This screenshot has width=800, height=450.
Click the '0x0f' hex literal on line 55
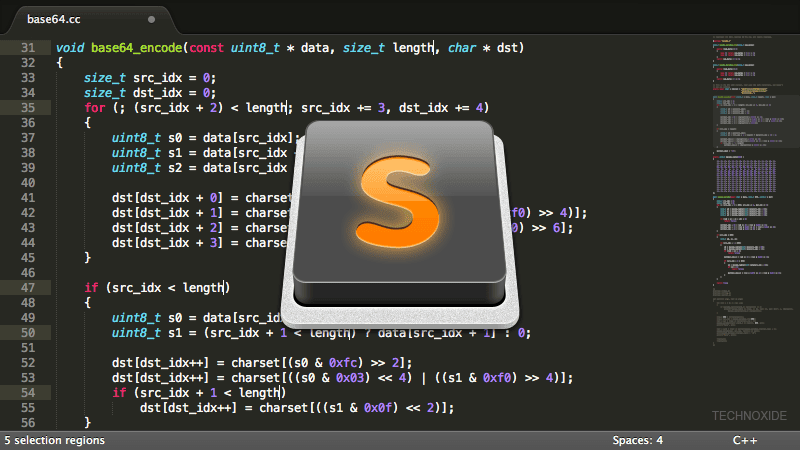click(378, 408)
